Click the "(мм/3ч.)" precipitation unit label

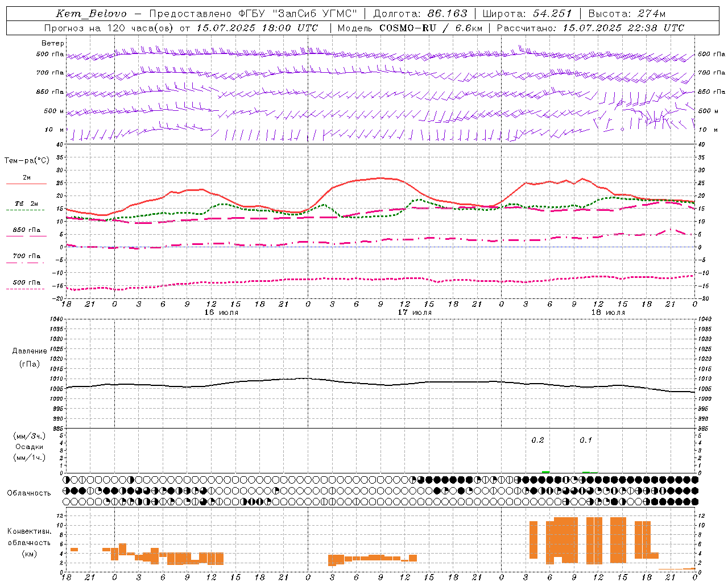[x=30, y=436]
